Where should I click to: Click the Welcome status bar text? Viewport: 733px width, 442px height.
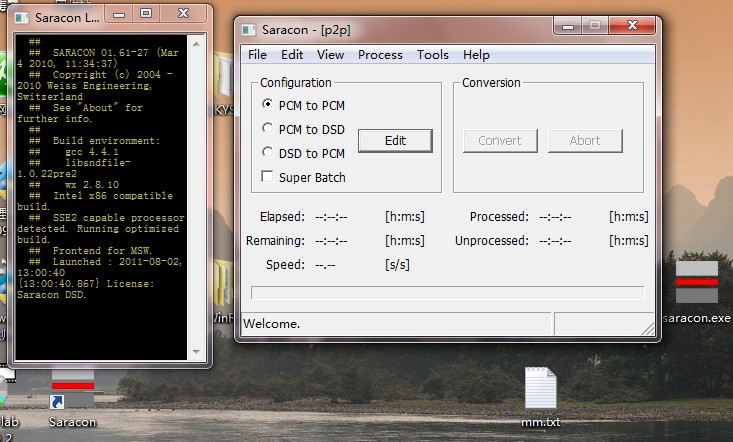click(x=271, y=324)
